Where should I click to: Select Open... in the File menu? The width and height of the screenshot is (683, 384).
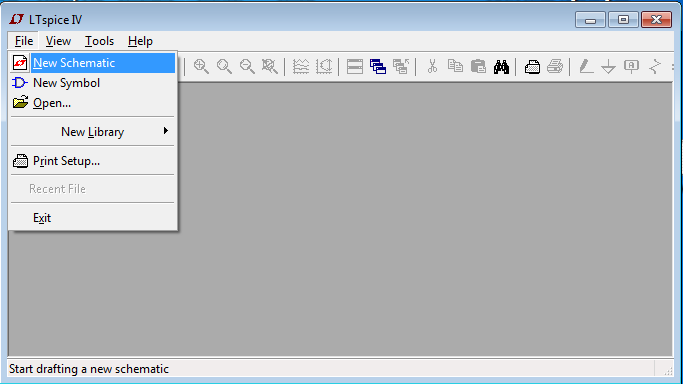tap(93, 103)
